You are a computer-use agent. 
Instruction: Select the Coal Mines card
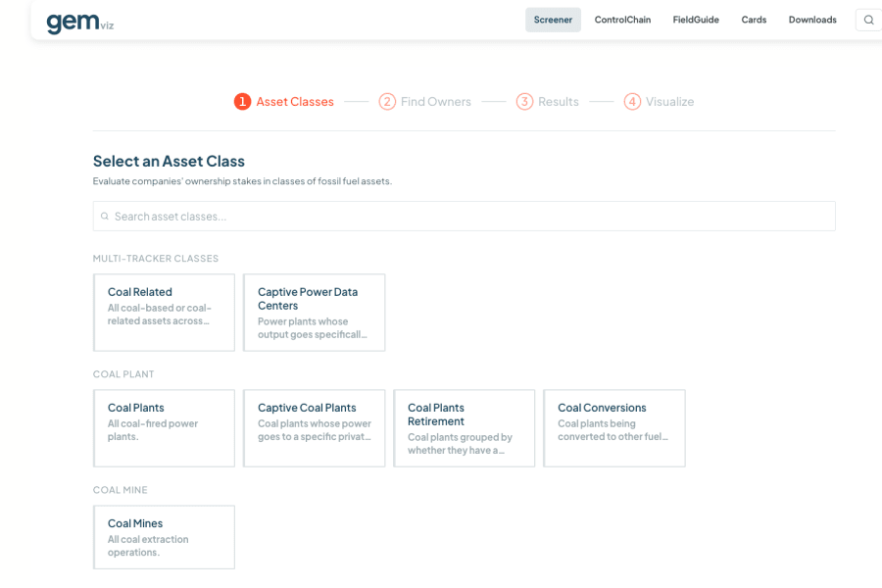[165, 537]
